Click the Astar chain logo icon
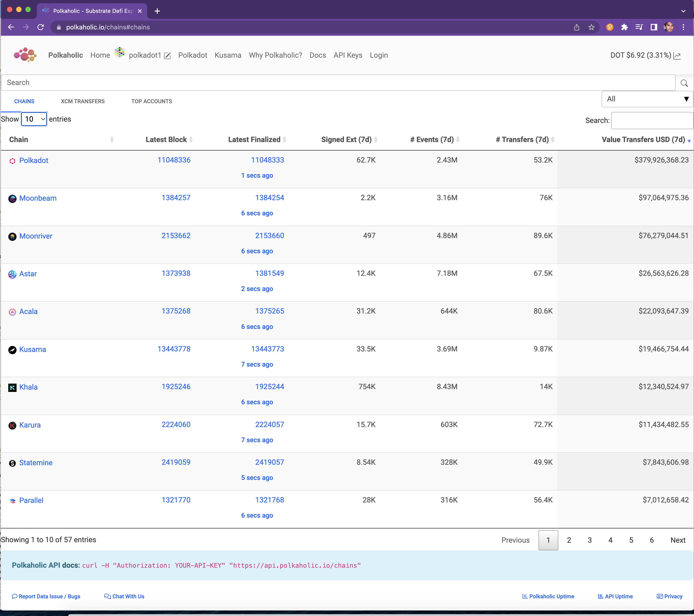Screen dimensions: 694x616 coord(12,274)
